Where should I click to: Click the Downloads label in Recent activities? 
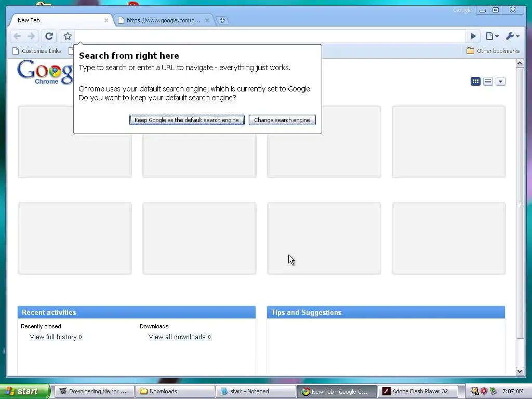click(154, 326)
